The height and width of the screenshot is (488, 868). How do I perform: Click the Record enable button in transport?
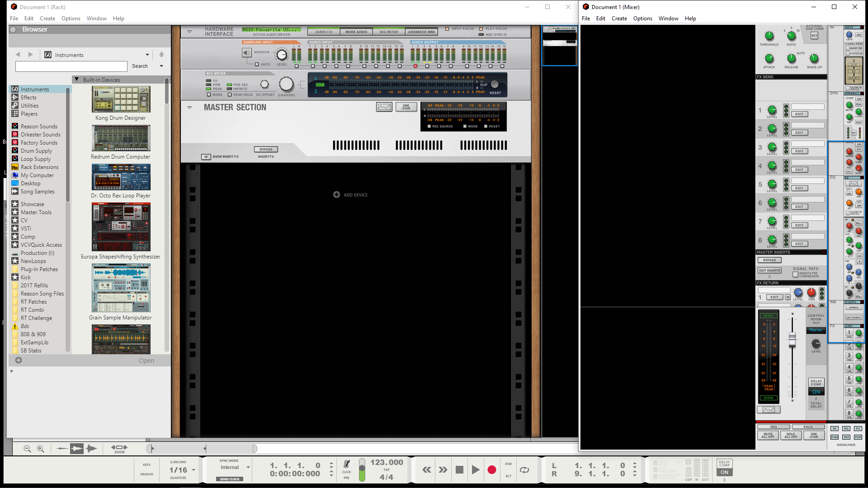tap(491, 470)
